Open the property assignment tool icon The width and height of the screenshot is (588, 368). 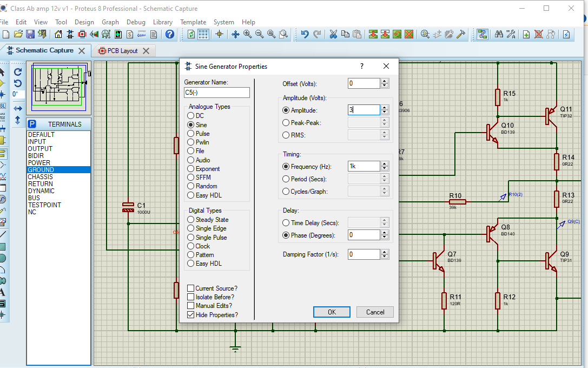(511, 35)
